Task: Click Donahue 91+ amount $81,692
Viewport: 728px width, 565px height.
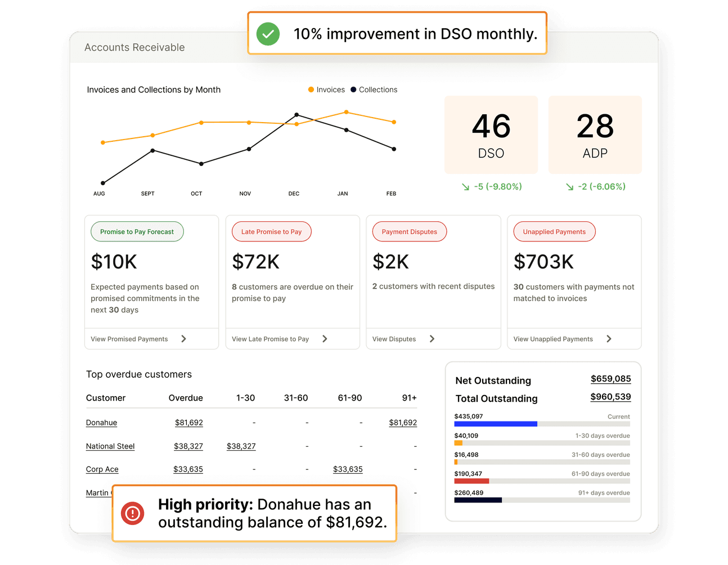Action: [403, 423]
